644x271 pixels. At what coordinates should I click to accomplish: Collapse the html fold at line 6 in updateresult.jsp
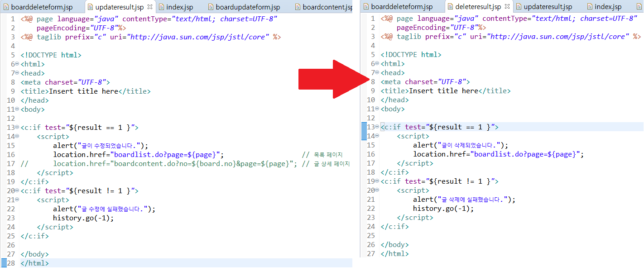click(17, 64)
